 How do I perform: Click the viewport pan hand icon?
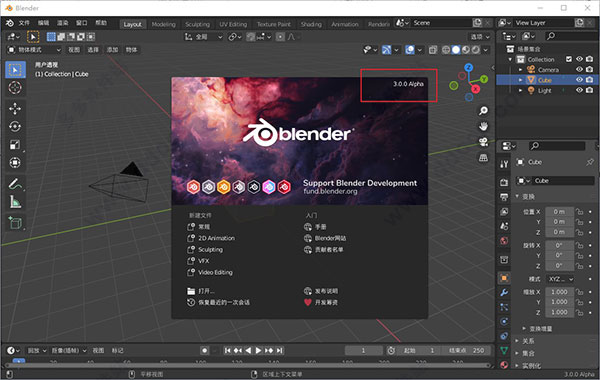484,126
